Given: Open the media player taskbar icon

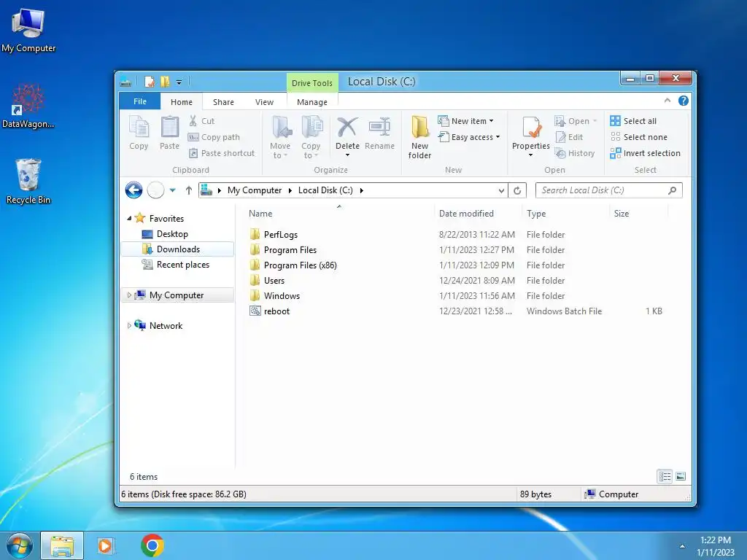Looking at the screenshot, I should pyautogui.click(x=105, y=545).
